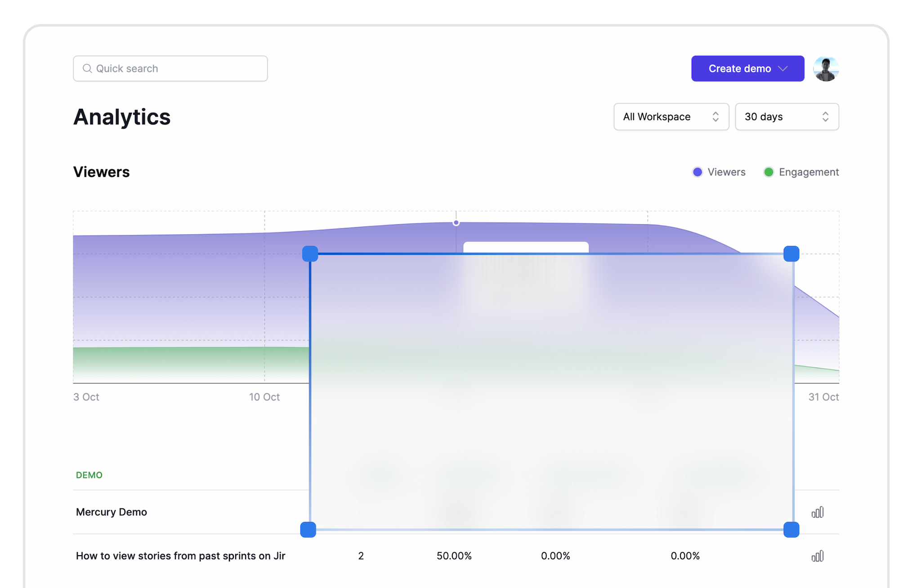The width and height of the screenshot is (921, 588).
Task: Click the analytics chart icon beside Mercury Demo
Action: 818,512
